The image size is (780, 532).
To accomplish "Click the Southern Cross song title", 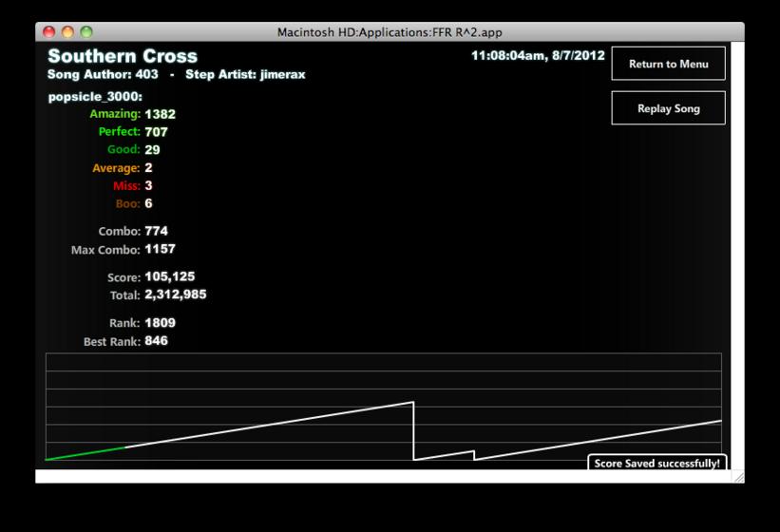I will pos(123,56).
